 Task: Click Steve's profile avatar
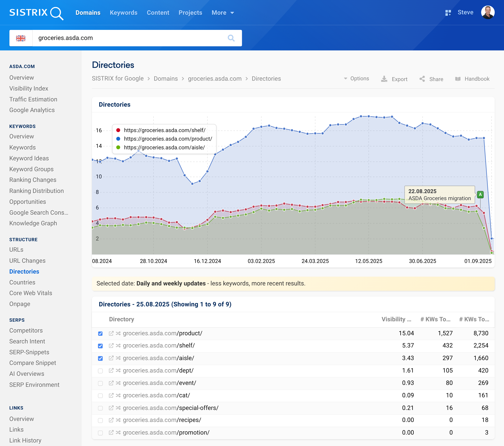pos(488,12)
